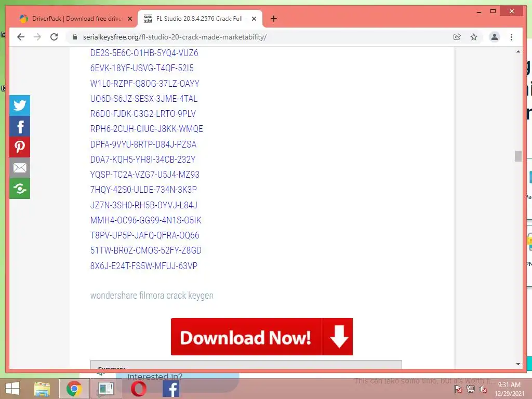Select key RPH6-2CUH-CIUG-J8KK-WMQE
The height and width of the screenshot is (399, 532).
(147, 129)
